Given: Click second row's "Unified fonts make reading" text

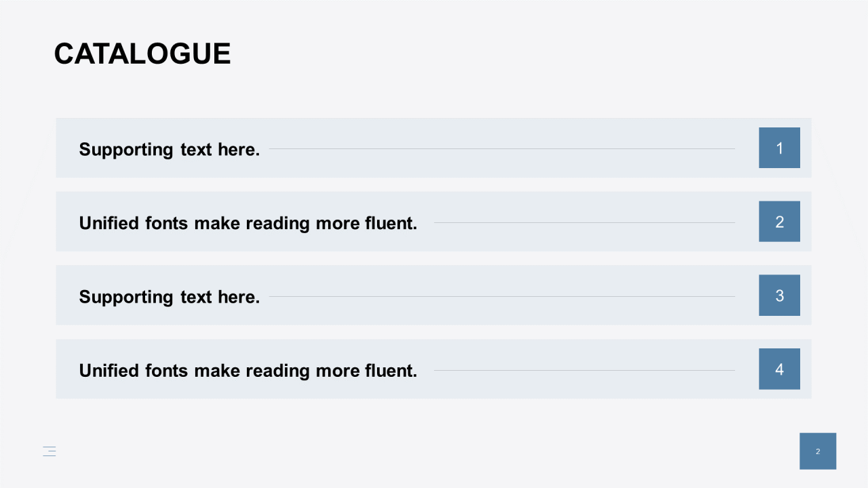Looking at the screenshot, I should (195, 223).
